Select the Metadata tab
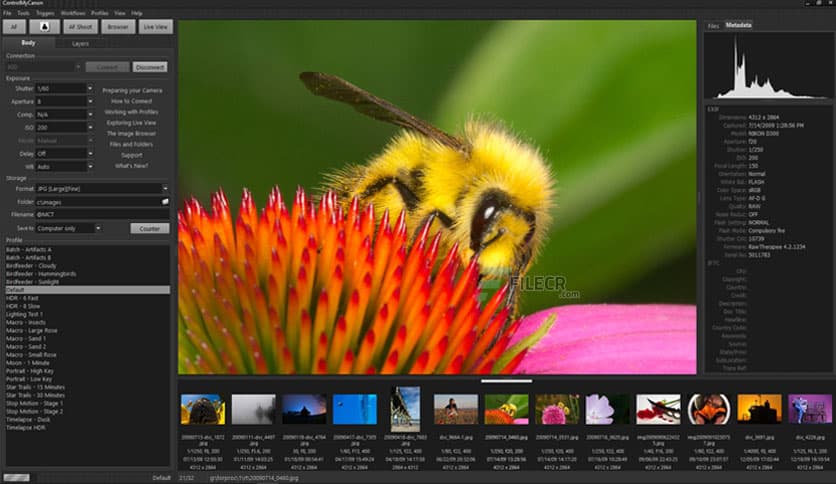Viewport: 836px width, 484px height. (738, 25)
